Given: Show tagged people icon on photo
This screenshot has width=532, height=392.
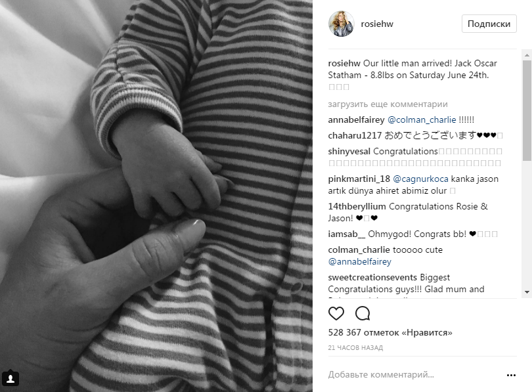Looking at the screenshot, I should click(x=11, y=378).
